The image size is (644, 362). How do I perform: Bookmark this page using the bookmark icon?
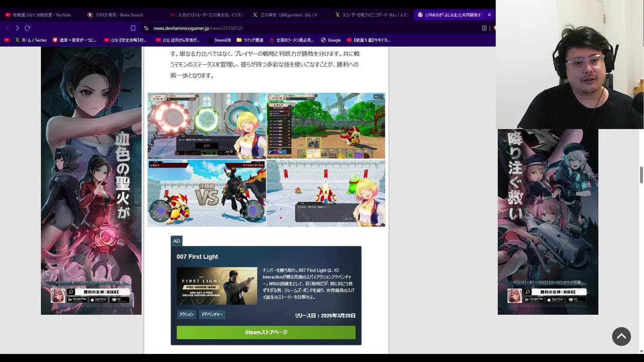tap(133, 28)
